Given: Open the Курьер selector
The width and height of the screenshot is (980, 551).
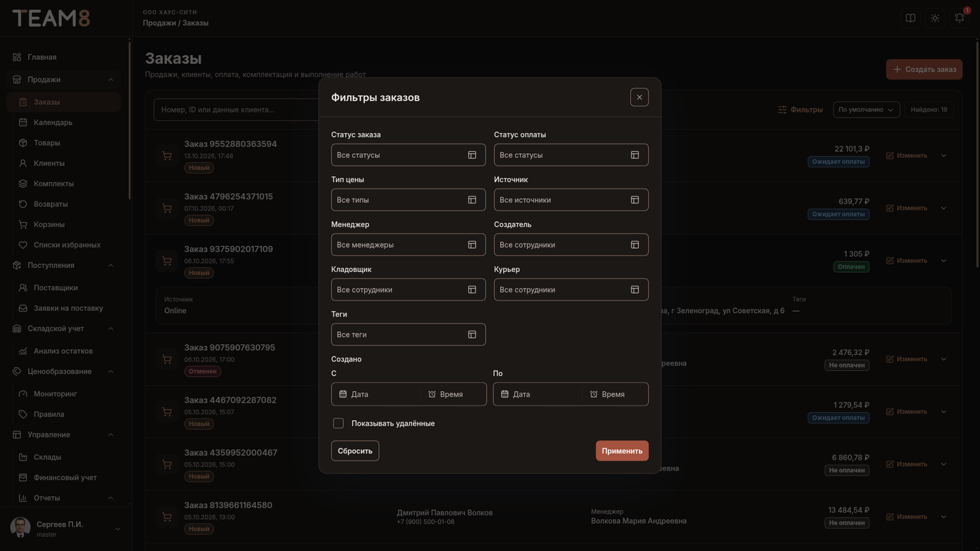Looking at the screenshot, I should (x=571, y=290).
